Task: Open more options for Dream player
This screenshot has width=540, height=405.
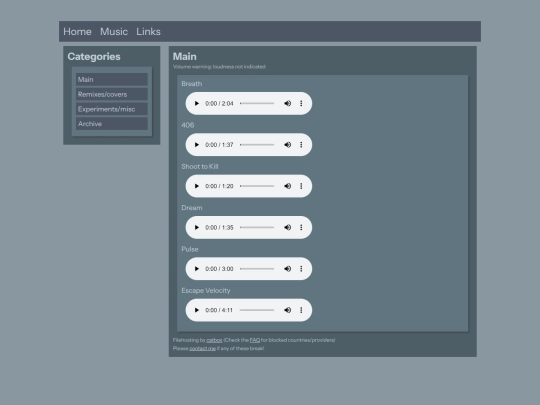Action: click(x=301, y=227)
